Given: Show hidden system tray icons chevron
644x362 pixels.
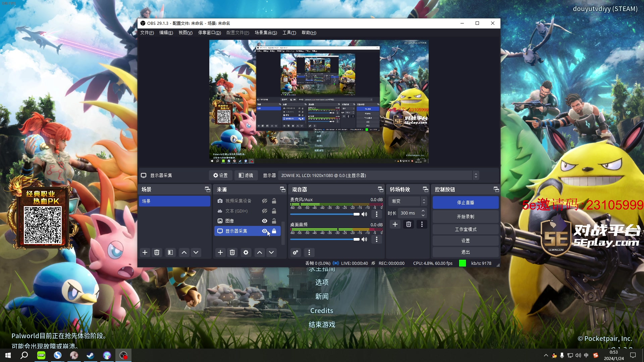Looking at the screenshot, I should 546,355.
